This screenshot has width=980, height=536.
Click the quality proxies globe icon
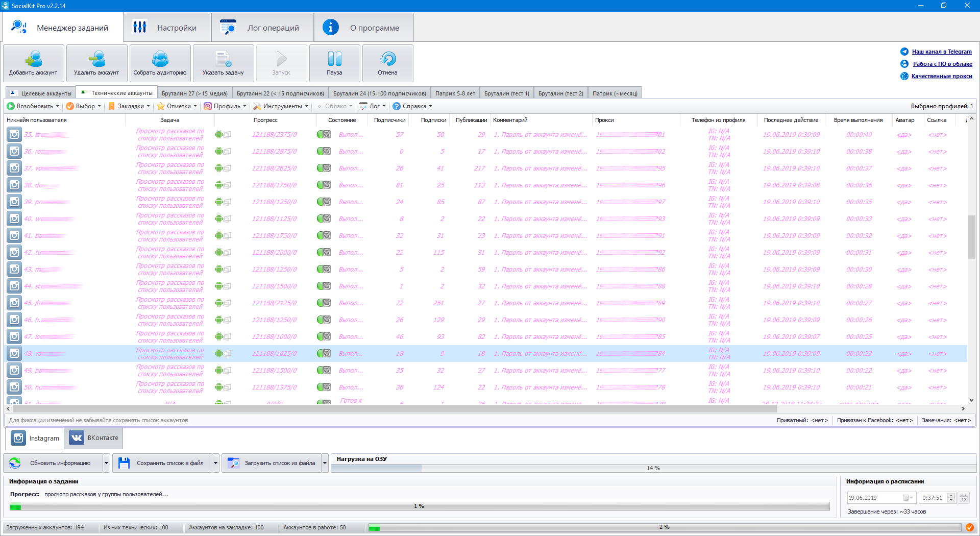pyautogui.click(x=904, y=76)
